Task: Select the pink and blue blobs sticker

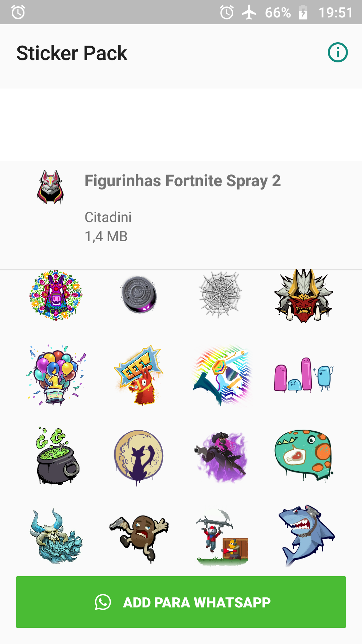Action: coord(303,375)
